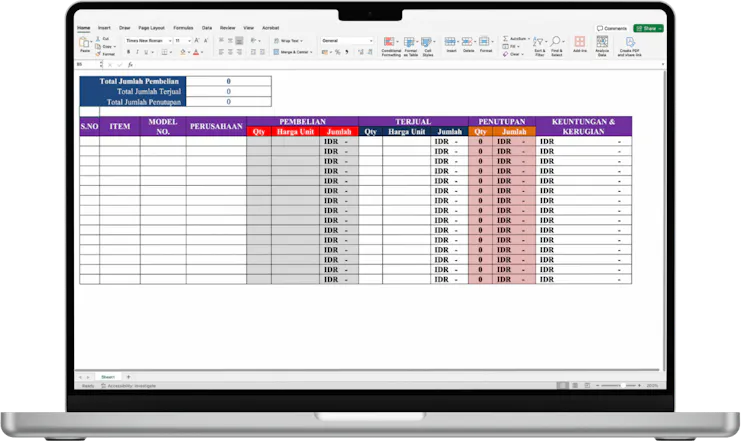The width and height of the screenshot is (741, 441).
Task: Switch to the Page Layout tab
Action: (x=151, y=28)
